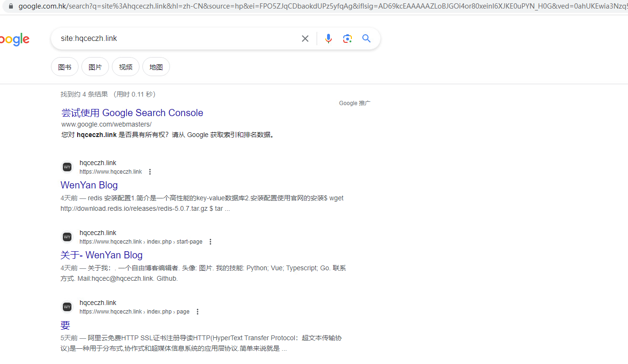Open more options for index.php › page result
The height and width of the screenshot is (364, 628).
198,312
